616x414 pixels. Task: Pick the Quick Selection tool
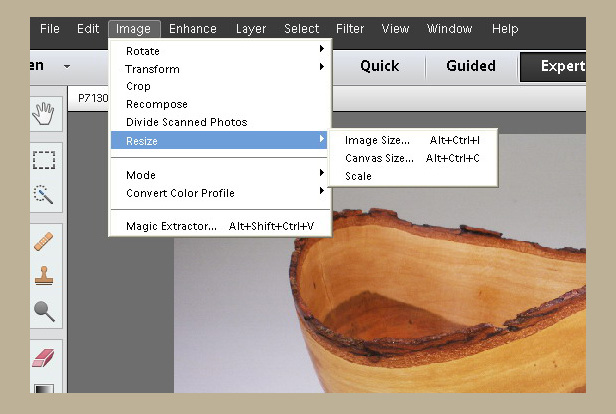coord(43,194)
